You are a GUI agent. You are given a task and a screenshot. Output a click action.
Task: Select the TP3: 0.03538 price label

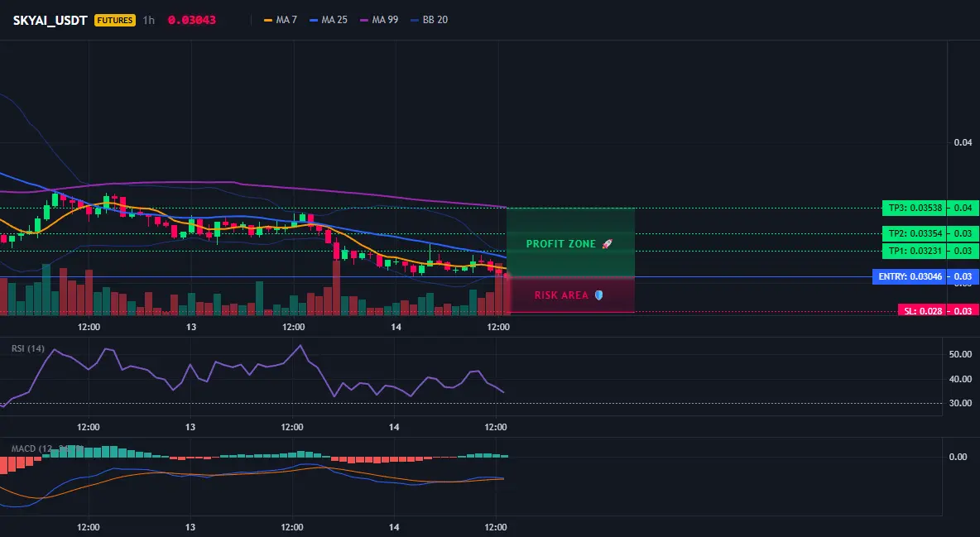pos(914,209)
